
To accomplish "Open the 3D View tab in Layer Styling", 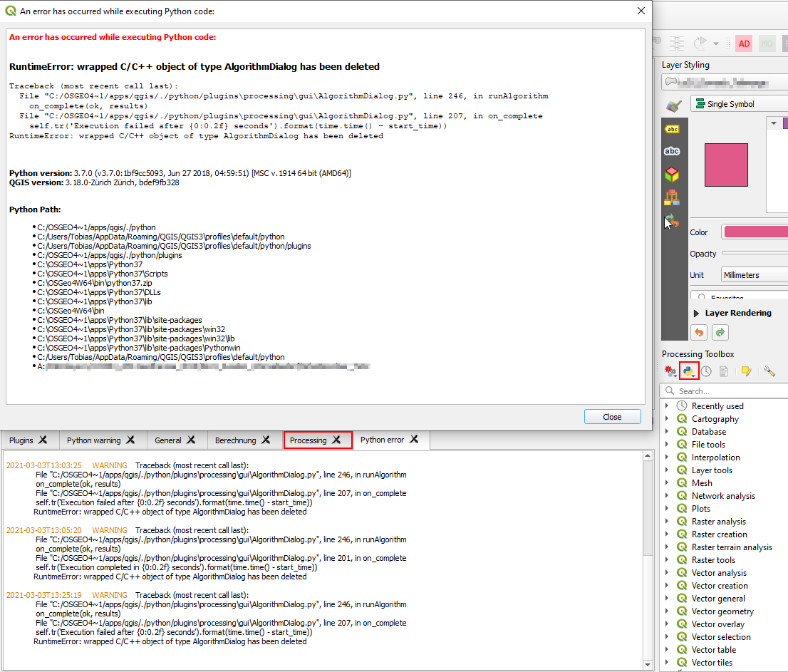I will click(672, 175).
